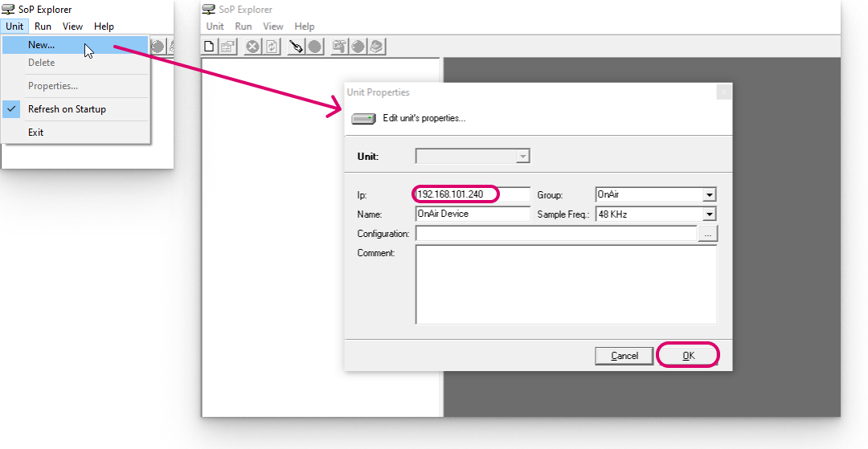This screenshot has height=449, width=868.
Task: Click the grey circle icon beside the hand pointer
Action: 315,47
